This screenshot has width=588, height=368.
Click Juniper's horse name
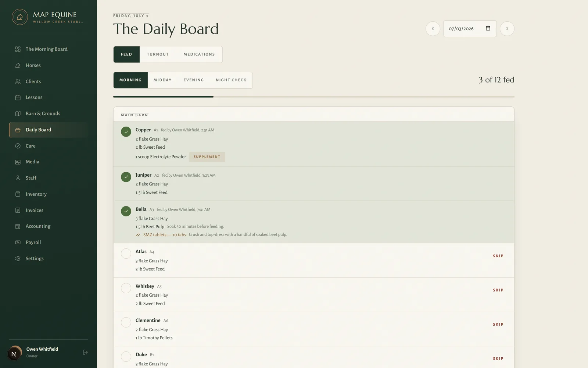[x=143, y=175]
